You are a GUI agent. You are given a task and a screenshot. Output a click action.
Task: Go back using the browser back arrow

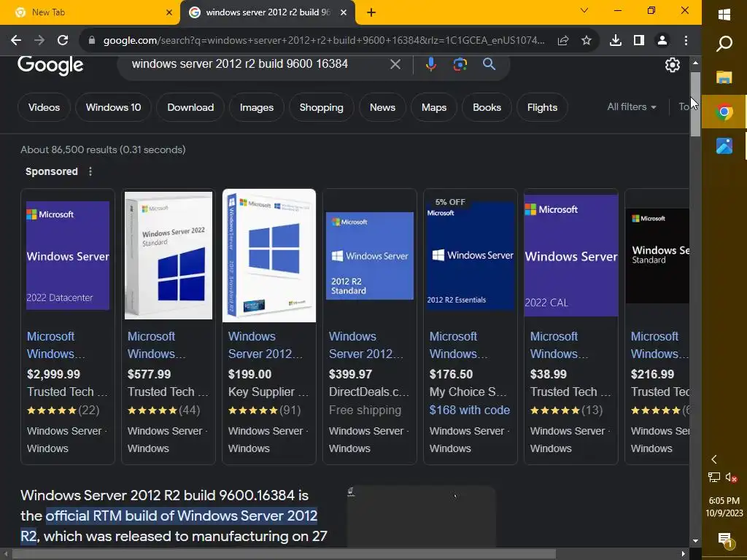16,41
